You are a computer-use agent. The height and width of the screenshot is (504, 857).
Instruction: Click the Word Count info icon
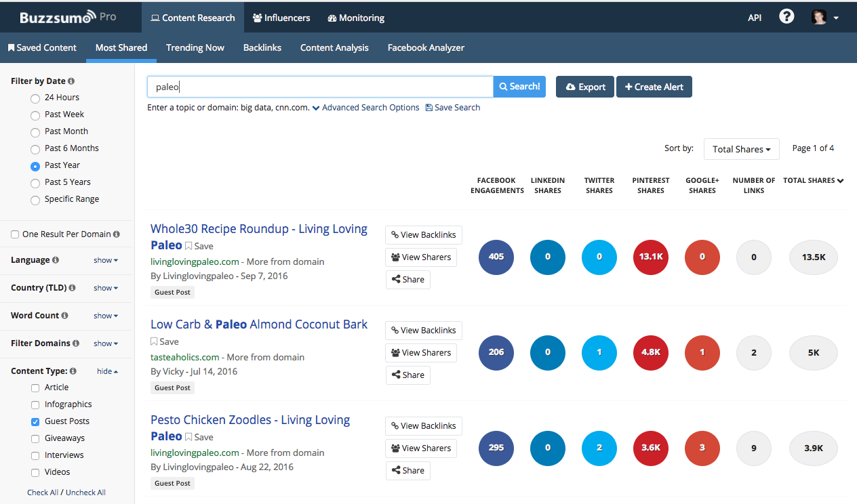pos(65,316)
